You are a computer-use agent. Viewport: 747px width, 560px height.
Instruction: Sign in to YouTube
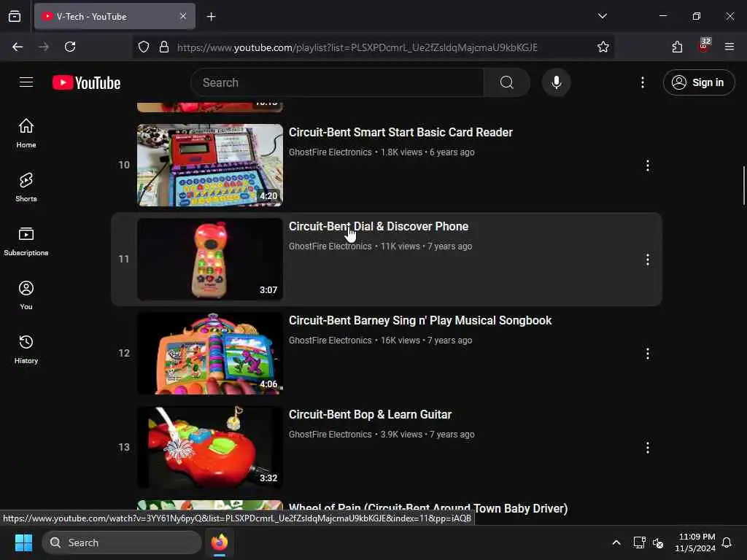click(x=698, y=82)
